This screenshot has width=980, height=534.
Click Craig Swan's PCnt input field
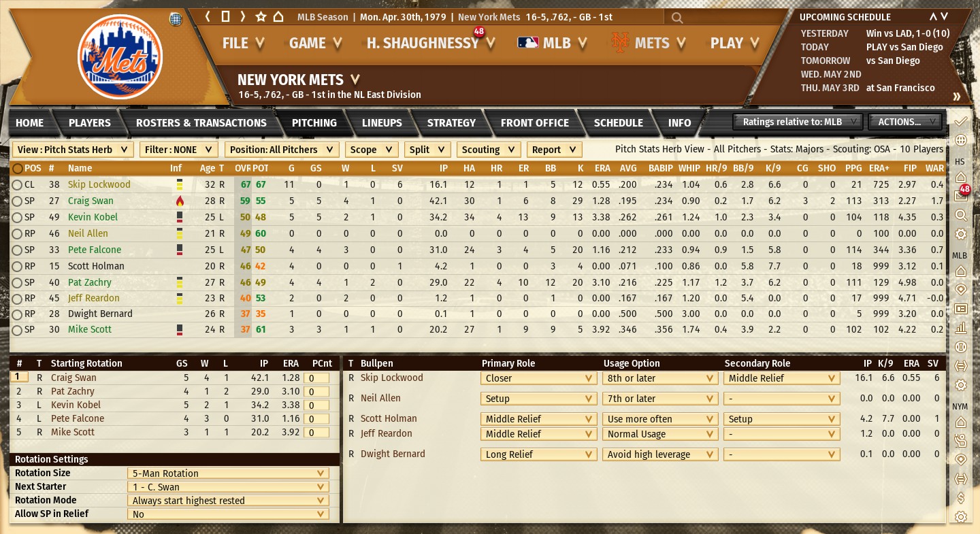point(316,378)
